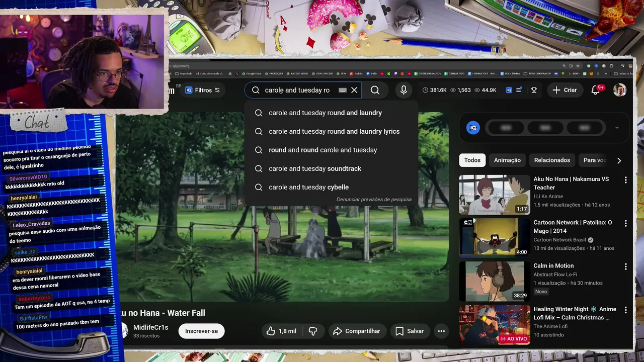Open the Trello bookmark
This screenshot has height=362, width=644.
click(372, 73)
